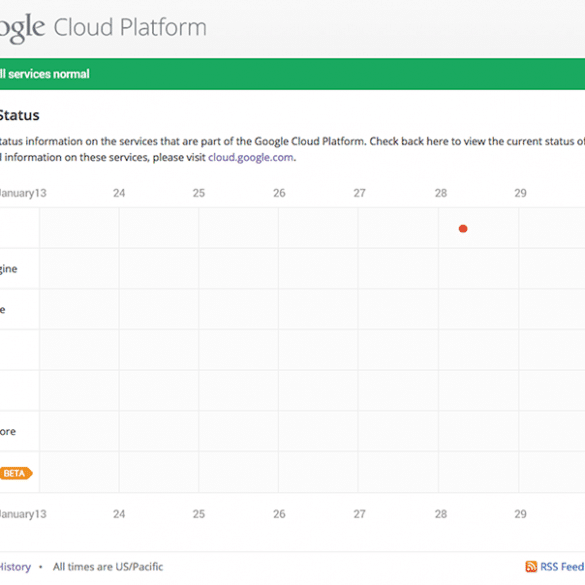
Task: Select the top date label 29
Action: click(520, 193)
